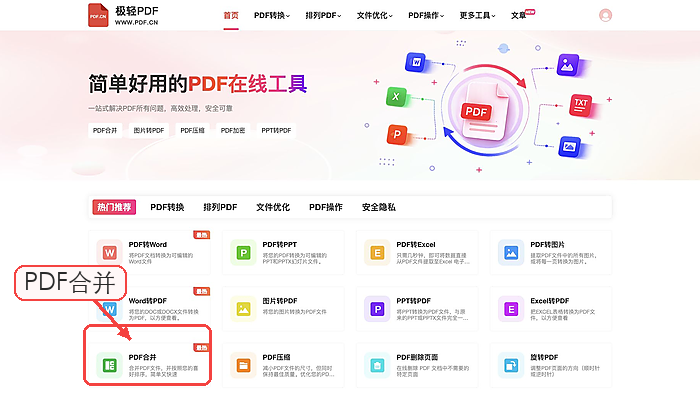
Task: Expand the 文件优化 navigation dropdown
Action: click(375, 16)
